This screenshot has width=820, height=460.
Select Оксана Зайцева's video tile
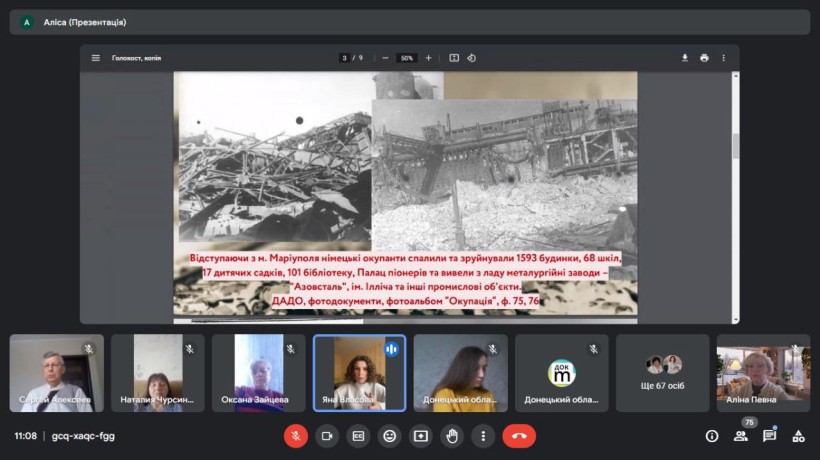pos(258,373)
